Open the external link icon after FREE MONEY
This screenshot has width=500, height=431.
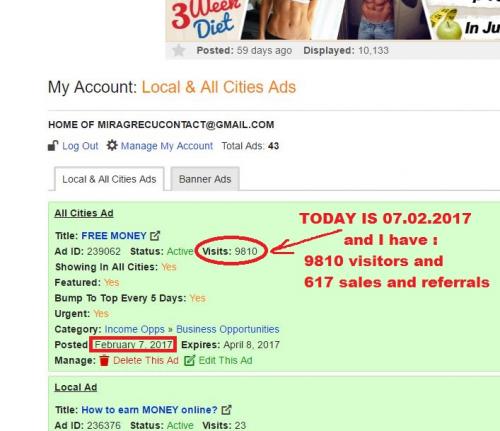click(x=155, y=236)
